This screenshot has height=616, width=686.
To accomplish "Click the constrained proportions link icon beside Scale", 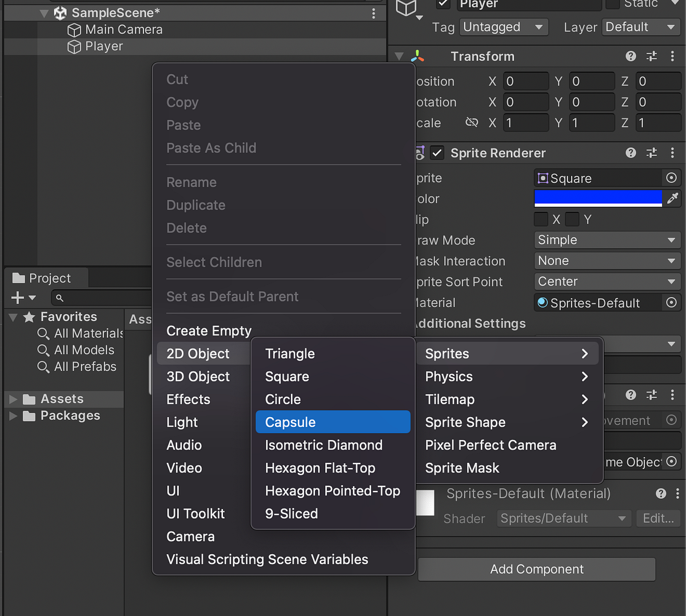I will click(472, 122).
